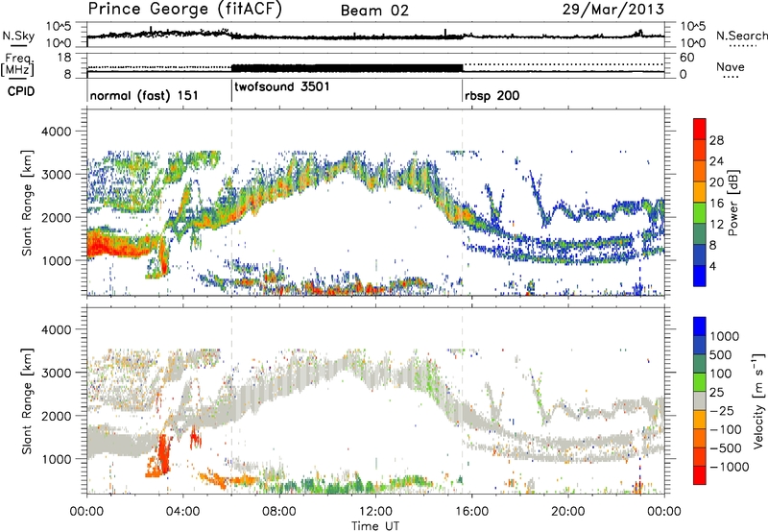Click the '-100' Velocity colorbar label

726,429
